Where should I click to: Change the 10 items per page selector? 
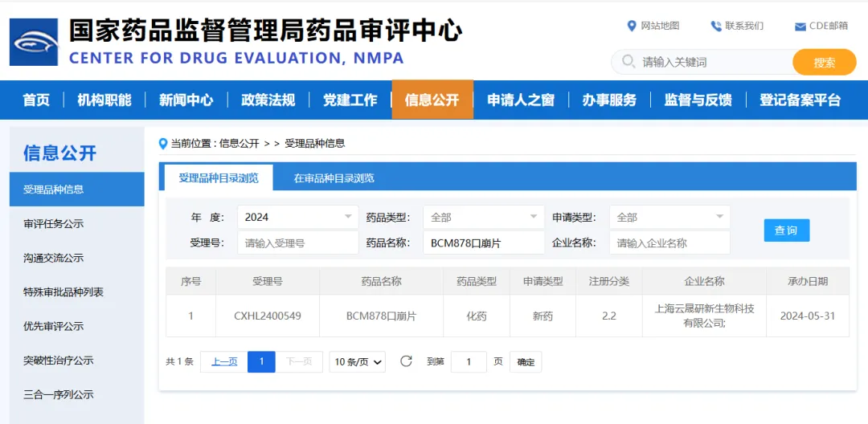[x=357, y=362]
